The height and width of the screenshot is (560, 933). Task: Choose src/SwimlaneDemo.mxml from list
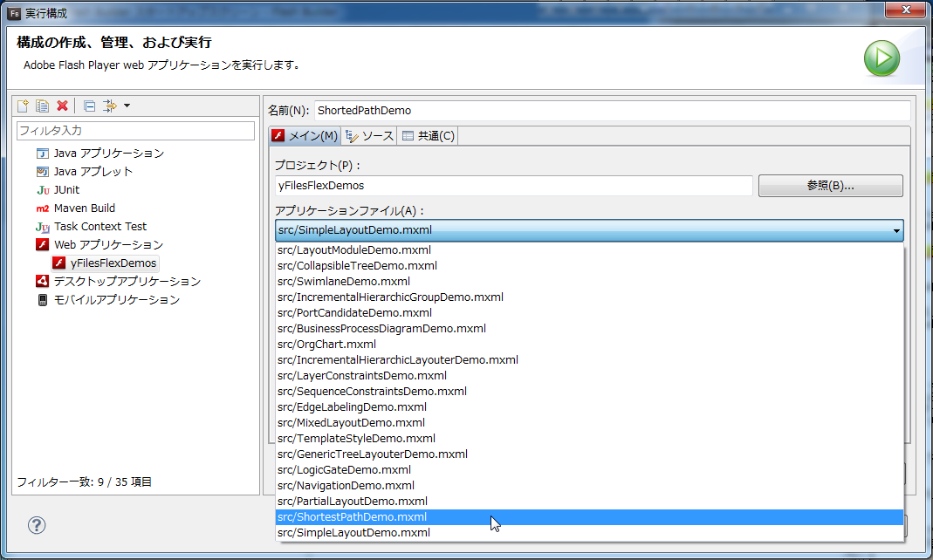click(x=589, y=282)
